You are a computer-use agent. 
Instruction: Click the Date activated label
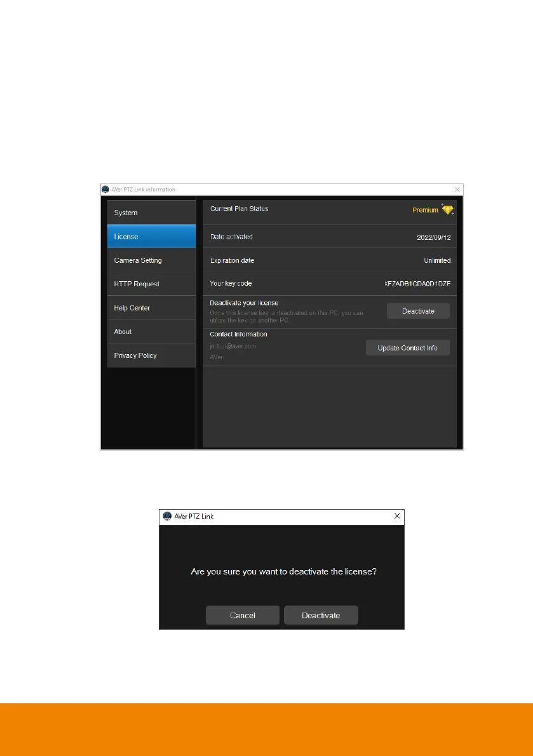(x=231, y=237)
